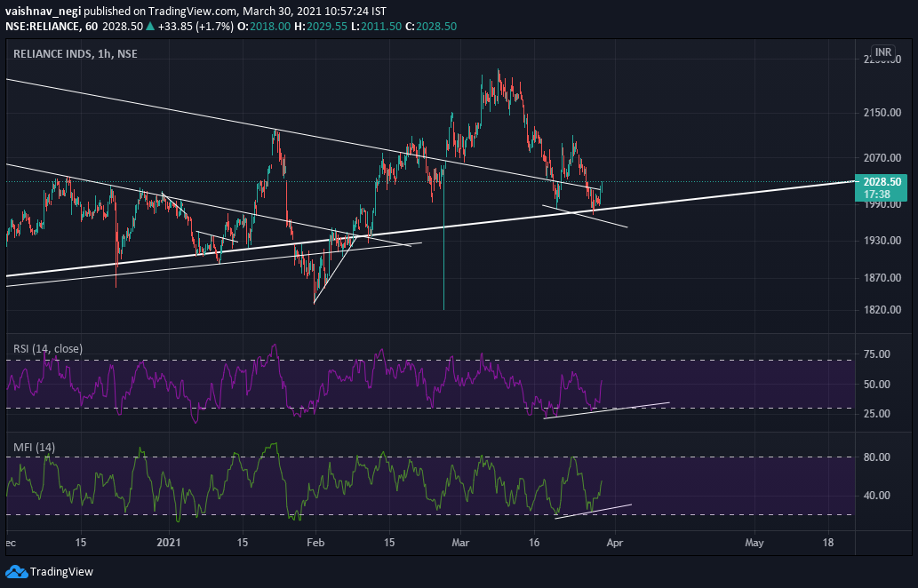Select the RSI (14, close) indicator label

coord(48,349)
